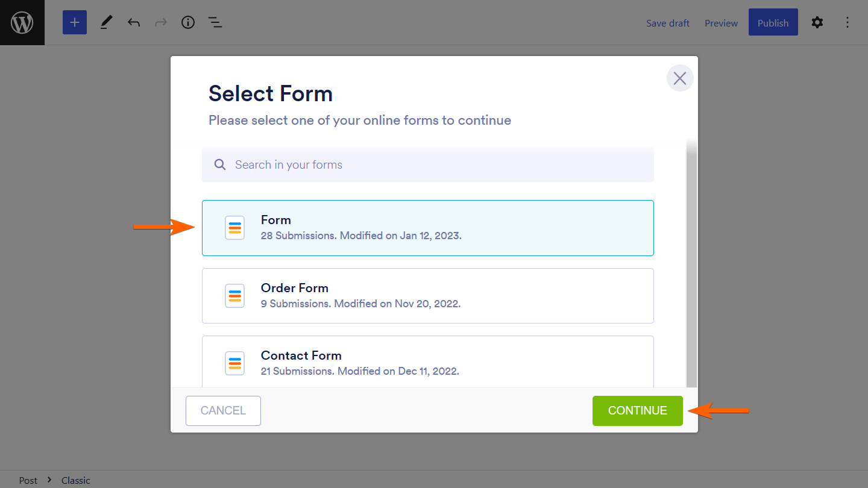Pick the Contact Form entry
Viewport: 868px width, 488px height.
coord(427,362)
